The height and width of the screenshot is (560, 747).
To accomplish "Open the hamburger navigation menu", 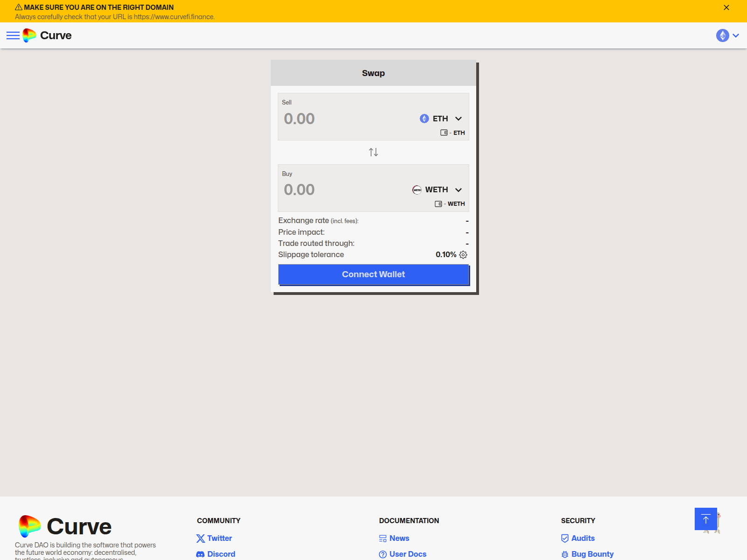I will click(13, 35).
